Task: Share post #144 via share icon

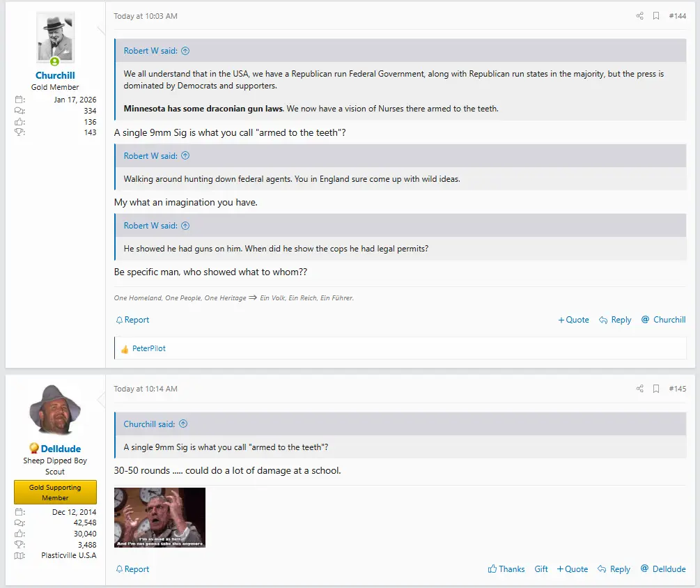Action: point(639,16)
